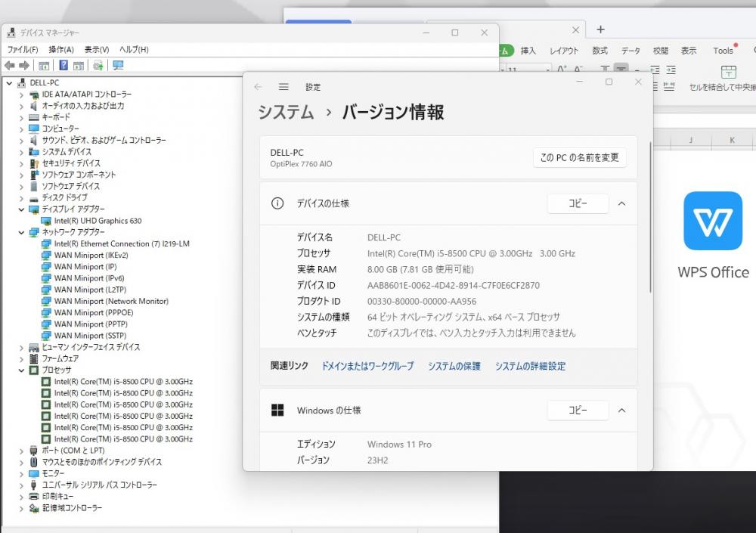Click the update driver icon with green arrow
Image resolution: width=756 pixels, height=533 pixels.
click(98, 65)
